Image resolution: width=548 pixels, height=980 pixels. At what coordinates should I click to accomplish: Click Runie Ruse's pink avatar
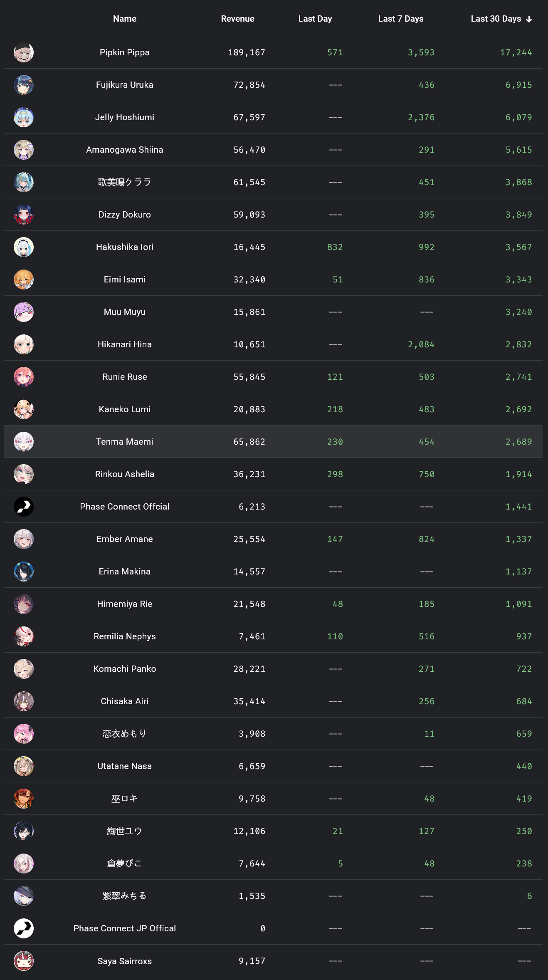pyautogui.click(x=24, y=377)
